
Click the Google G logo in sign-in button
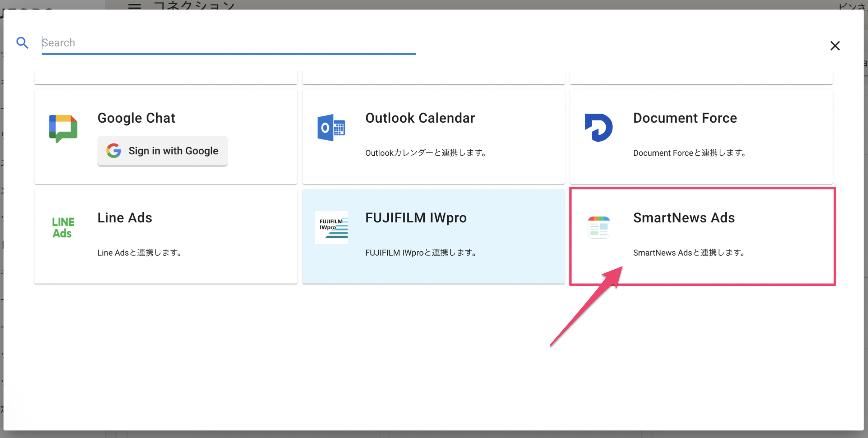pyautogui.click(x=114, y=151)
